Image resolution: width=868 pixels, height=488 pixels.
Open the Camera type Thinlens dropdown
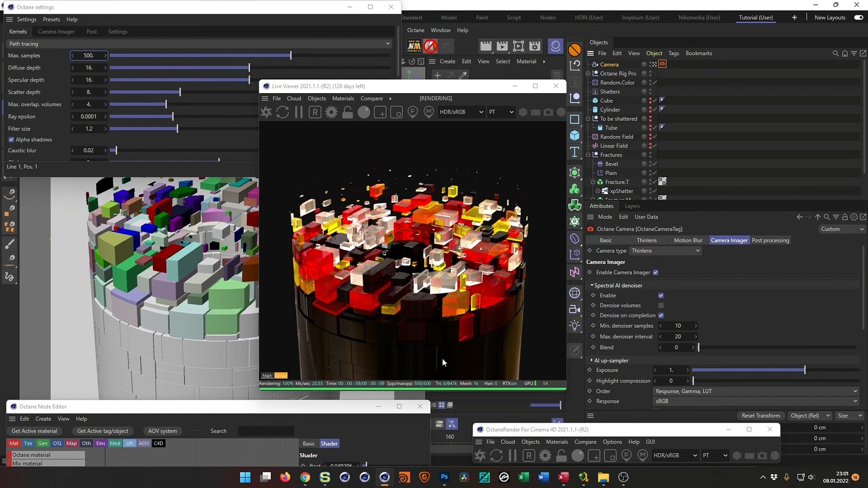(x=665, y=251)
